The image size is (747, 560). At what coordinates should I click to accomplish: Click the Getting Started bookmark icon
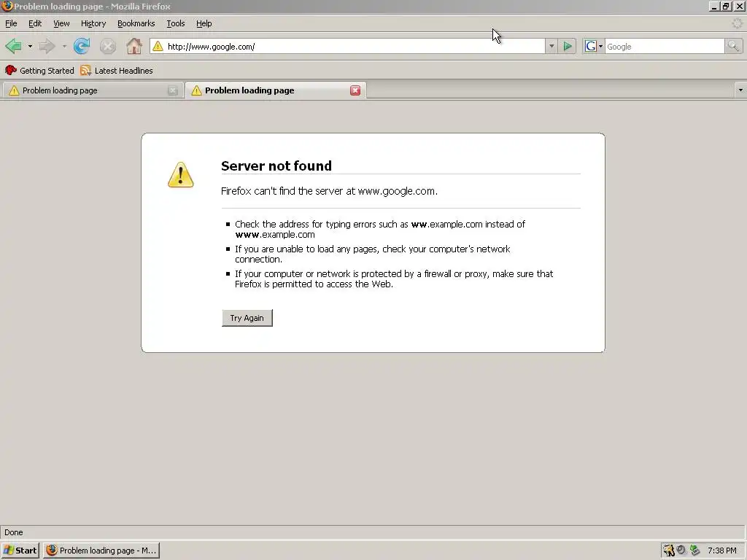click(10, 71)
